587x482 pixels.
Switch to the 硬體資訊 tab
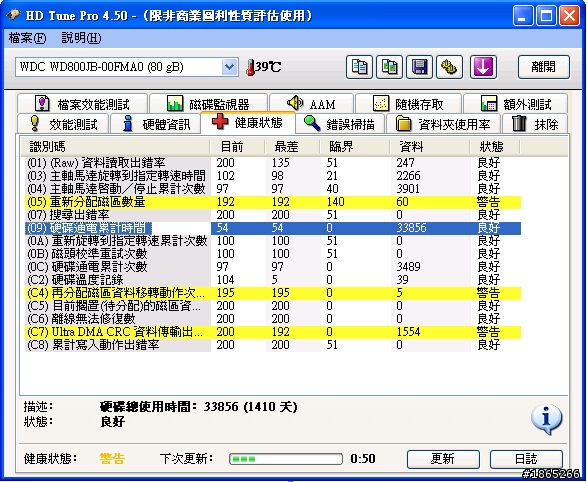[x=155, y=123]
